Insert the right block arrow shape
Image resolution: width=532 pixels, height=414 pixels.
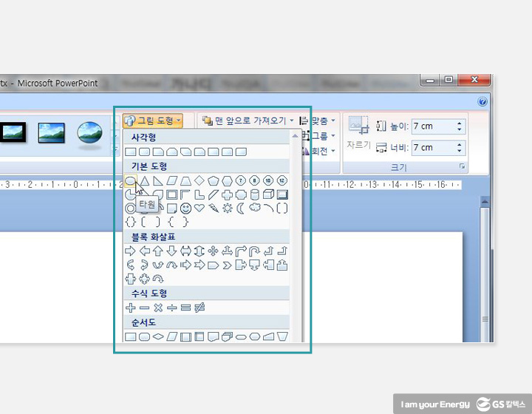coord(131,251)
